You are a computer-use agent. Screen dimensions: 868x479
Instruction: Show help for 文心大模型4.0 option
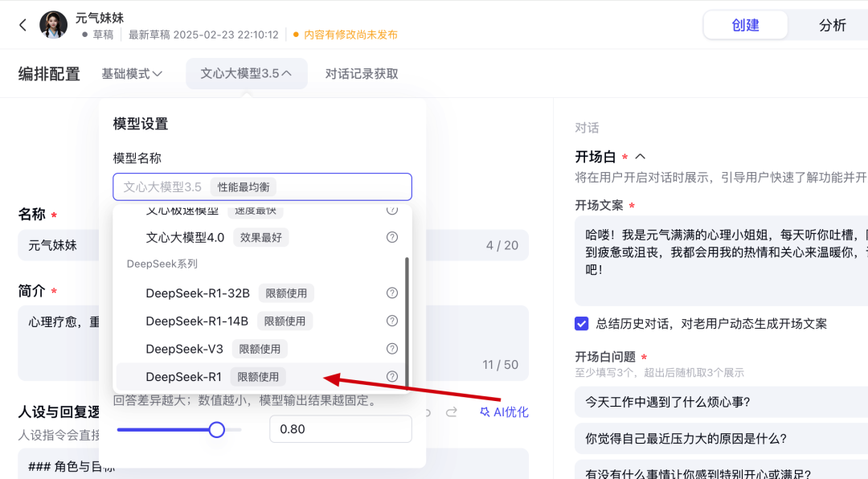(392, 237)
